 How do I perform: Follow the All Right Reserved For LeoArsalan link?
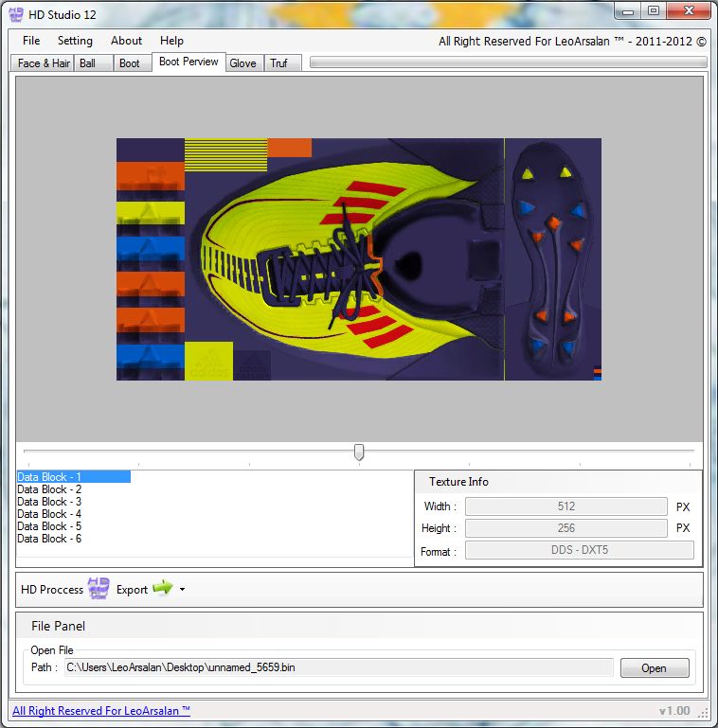coord(101,711)
